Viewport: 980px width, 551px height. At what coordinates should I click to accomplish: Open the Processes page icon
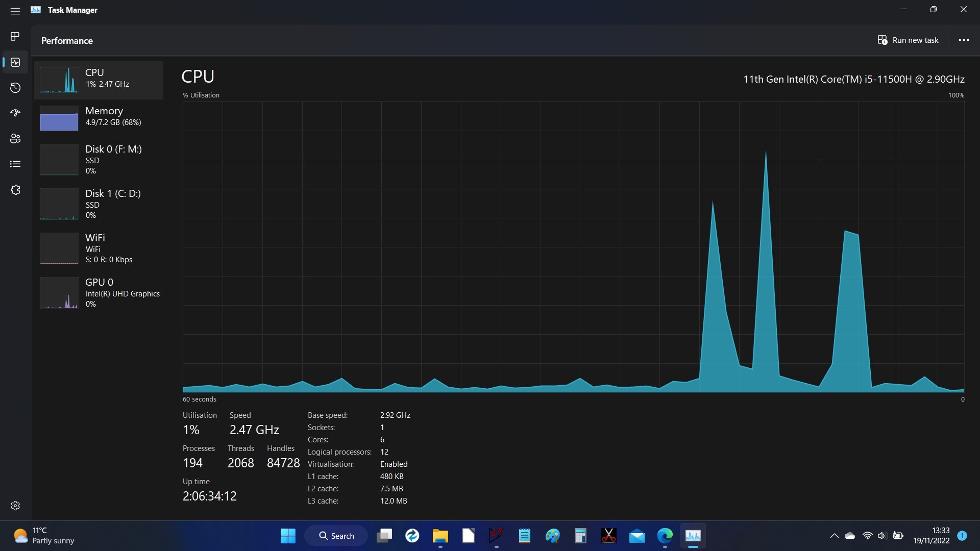15,37
